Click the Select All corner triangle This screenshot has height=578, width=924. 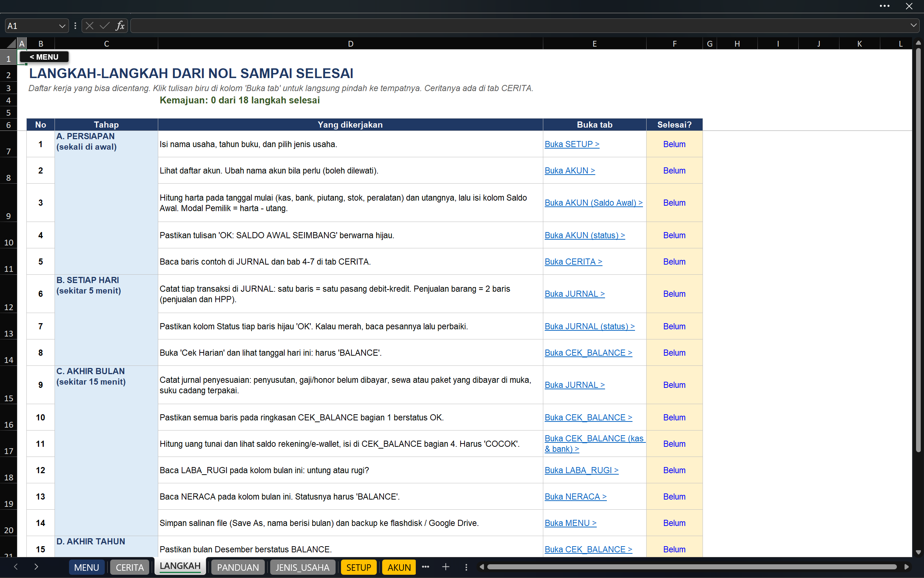tap(12, 44)
